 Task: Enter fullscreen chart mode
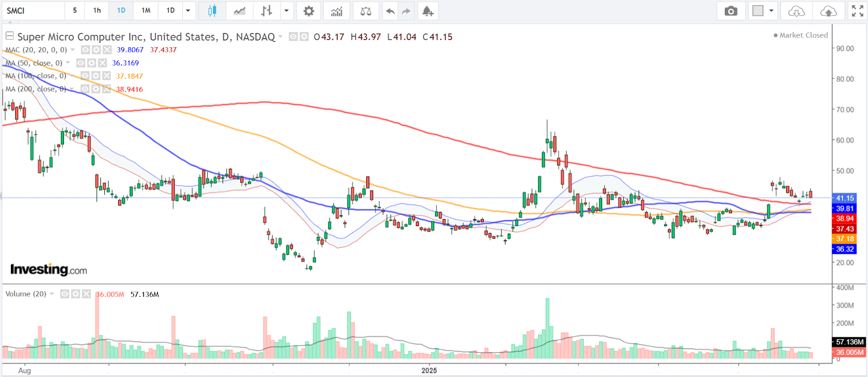(857, 11)
